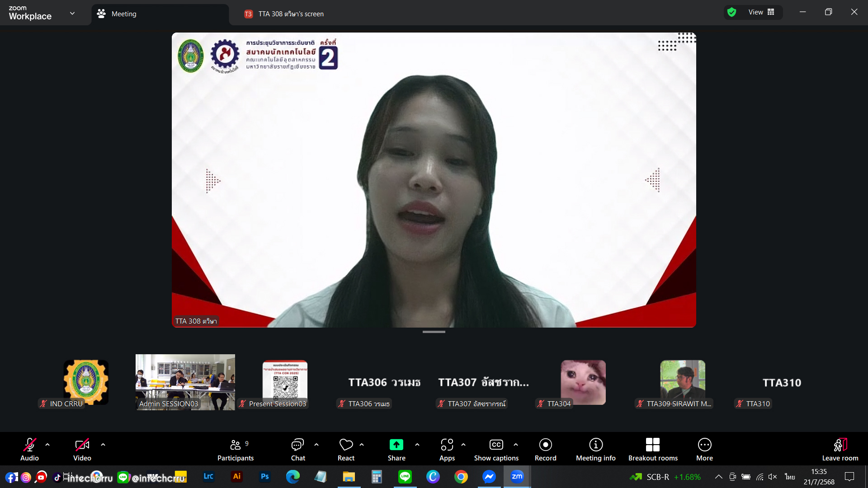Open the Apps panel

[x=447, y=450]
